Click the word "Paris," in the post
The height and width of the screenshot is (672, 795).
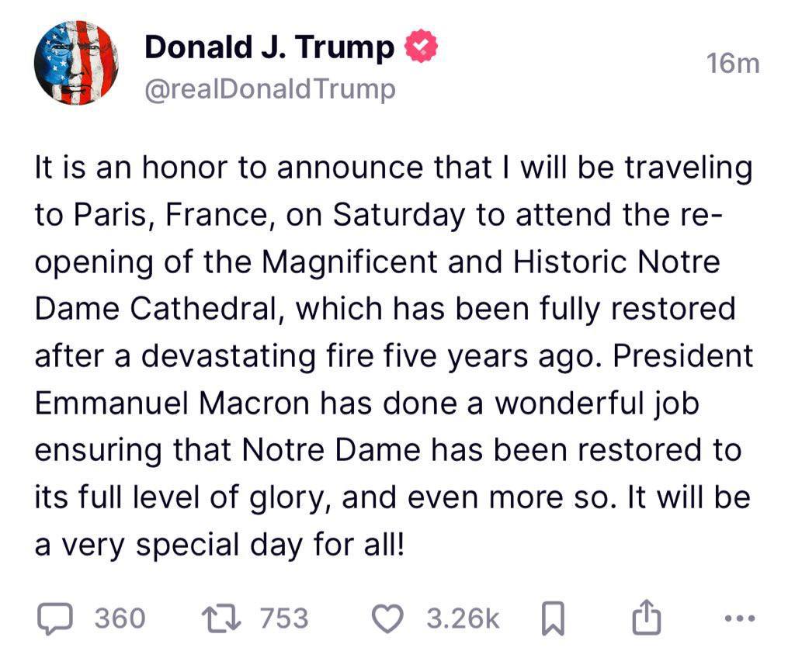(108, 216)
